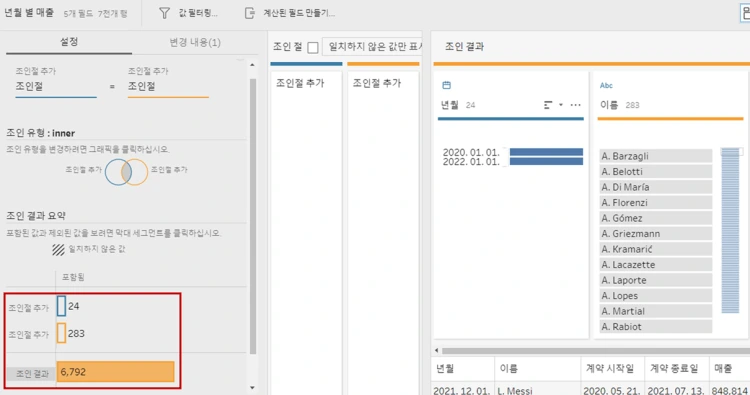
Task: Click the join result horizontal scrollbar
Action: point(596,351)
